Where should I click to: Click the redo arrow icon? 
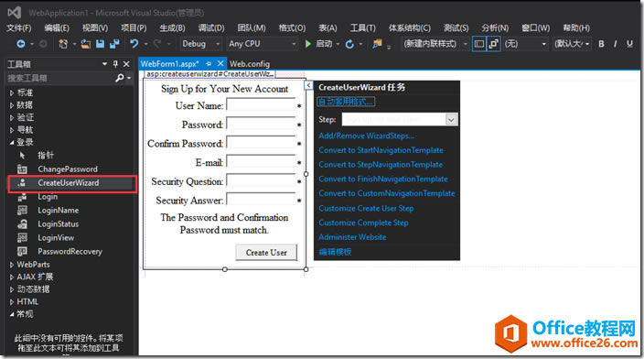click(157, 44)
